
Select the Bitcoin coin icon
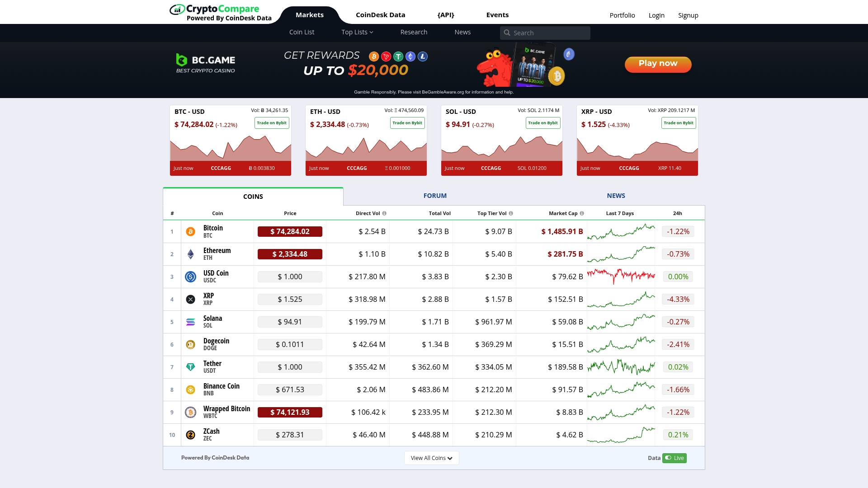[191, 231]
